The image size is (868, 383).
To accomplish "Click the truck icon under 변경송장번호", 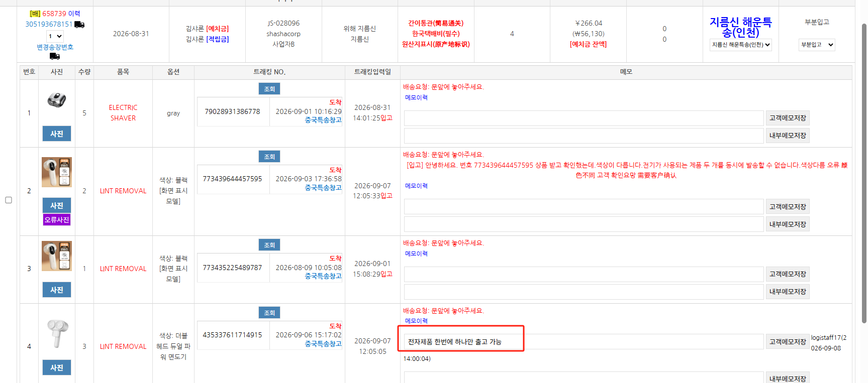I will (x=55, y=56).
